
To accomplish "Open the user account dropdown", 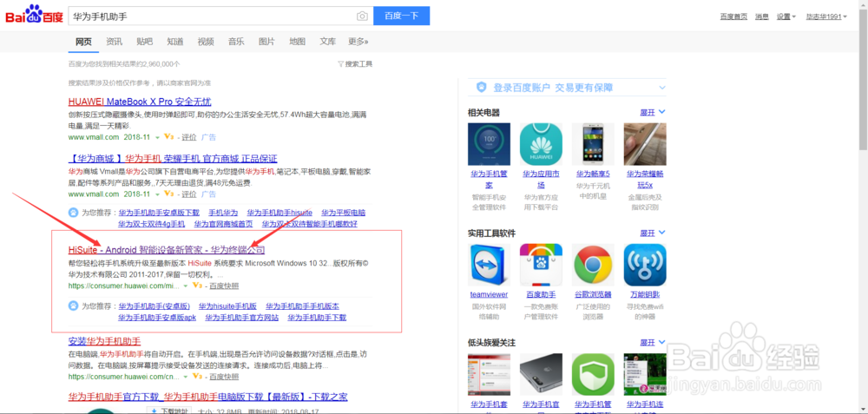I will click(826, 16).
